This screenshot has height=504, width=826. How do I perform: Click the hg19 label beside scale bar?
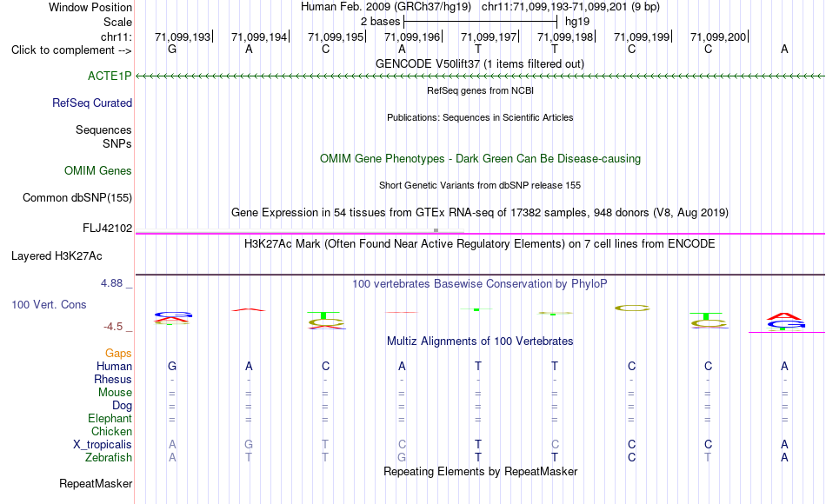pyautogui.click(x=577, y=22)
